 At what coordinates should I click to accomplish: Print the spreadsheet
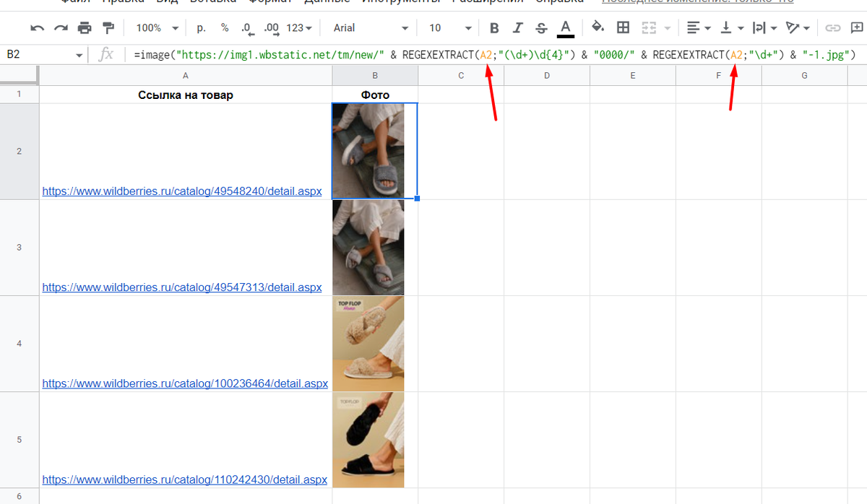[85, 28]
